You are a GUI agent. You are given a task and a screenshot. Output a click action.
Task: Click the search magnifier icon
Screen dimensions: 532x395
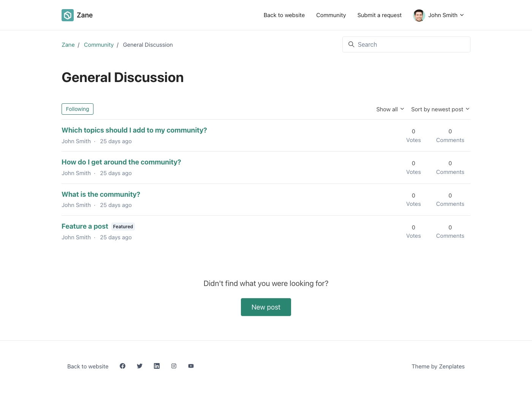[351, 44]
